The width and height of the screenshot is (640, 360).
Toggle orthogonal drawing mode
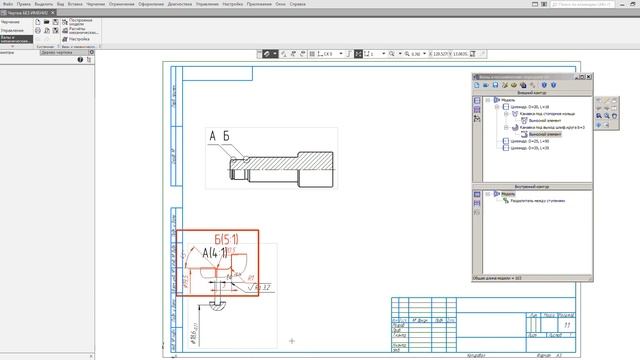pos(349,54)
